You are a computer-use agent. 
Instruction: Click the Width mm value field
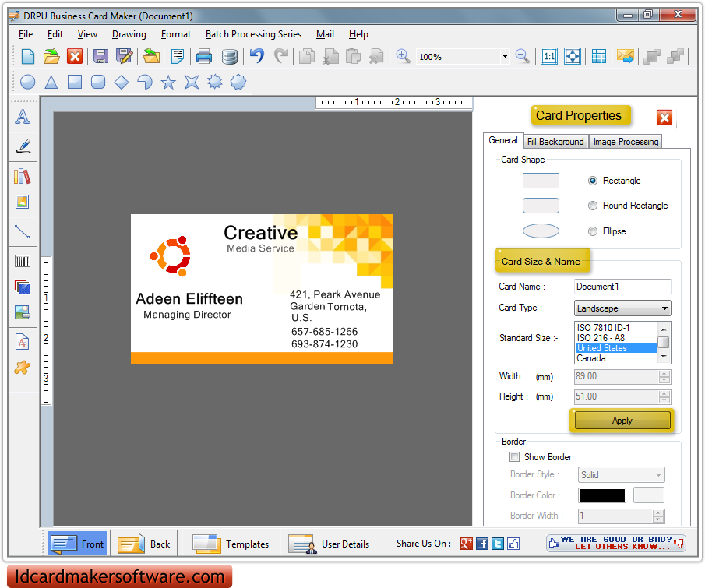[616, 376]
